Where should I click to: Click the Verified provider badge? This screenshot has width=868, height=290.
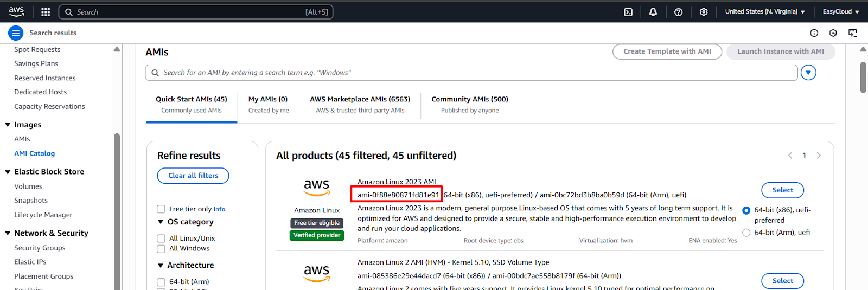317,235
